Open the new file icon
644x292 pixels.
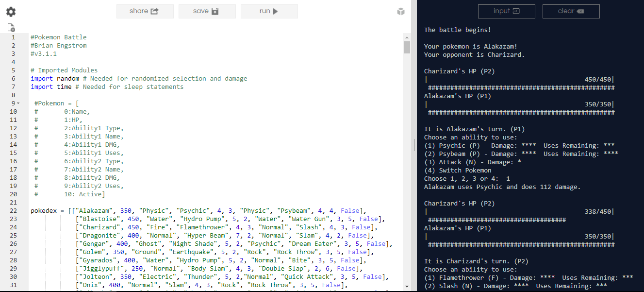(11, 28)
